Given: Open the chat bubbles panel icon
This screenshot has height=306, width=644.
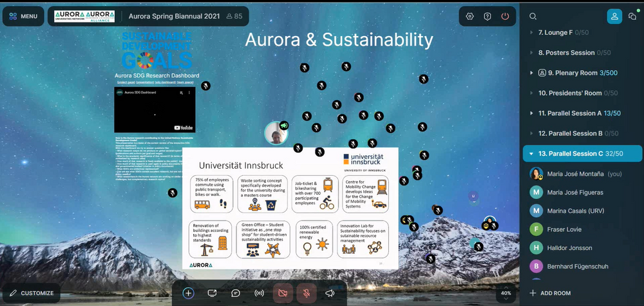Looking at the screenshot, I should pos(632,16).
